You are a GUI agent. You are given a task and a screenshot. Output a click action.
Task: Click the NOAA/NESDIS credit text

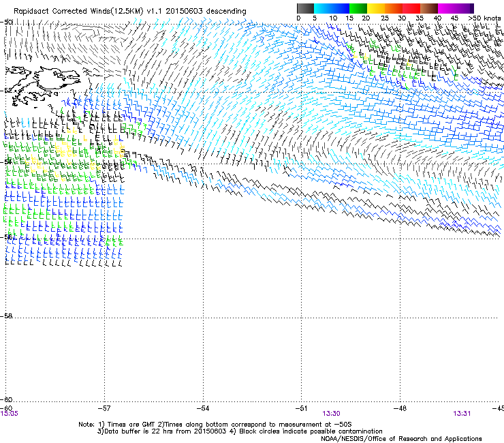click(x=401, y=439)
